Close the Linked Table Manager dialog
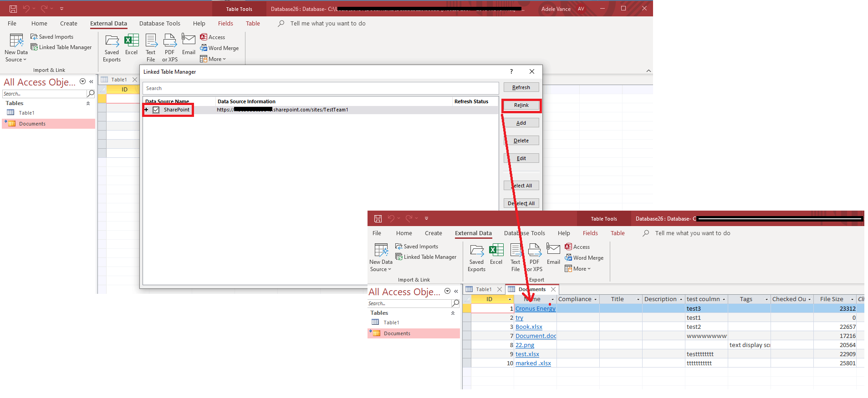This screenshot has height=398, width=868. pyautogui.click(x=532, y=71)
